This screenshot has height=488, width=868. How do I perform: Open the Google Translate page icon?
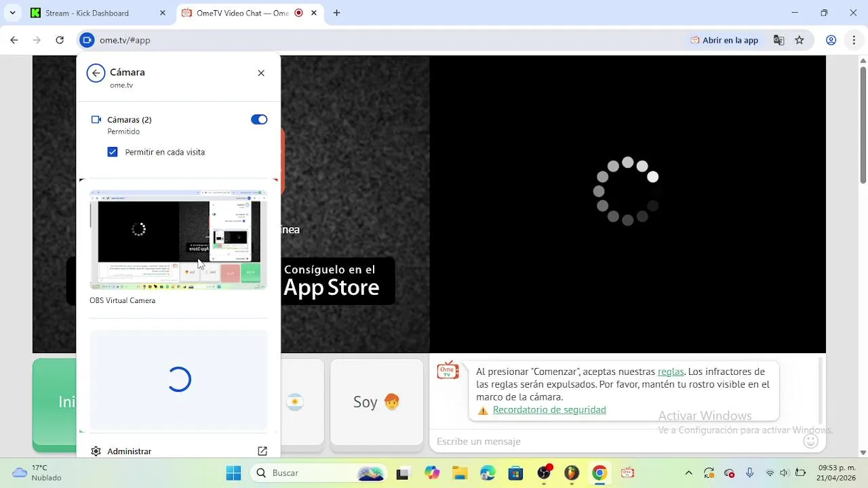(x=779, y=40)
